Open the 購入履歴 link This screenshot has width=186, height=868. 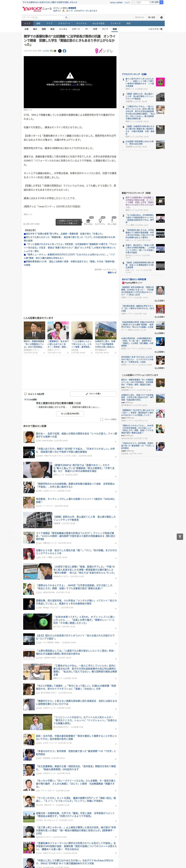152,18
